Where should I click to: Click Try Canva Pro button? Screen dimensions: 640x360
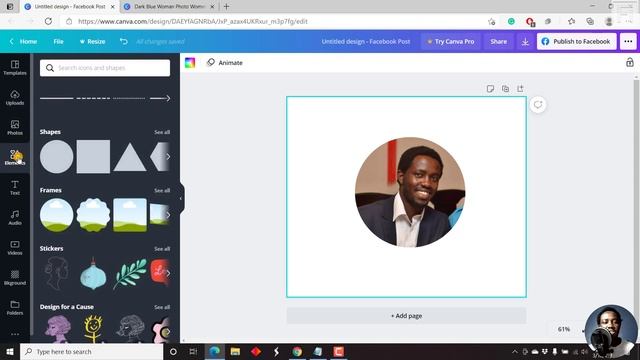[451, 42]
